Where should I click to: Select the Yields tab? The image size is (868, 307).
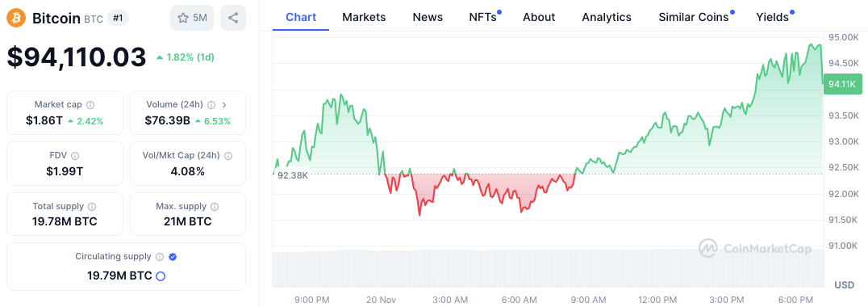coord(772,17)
